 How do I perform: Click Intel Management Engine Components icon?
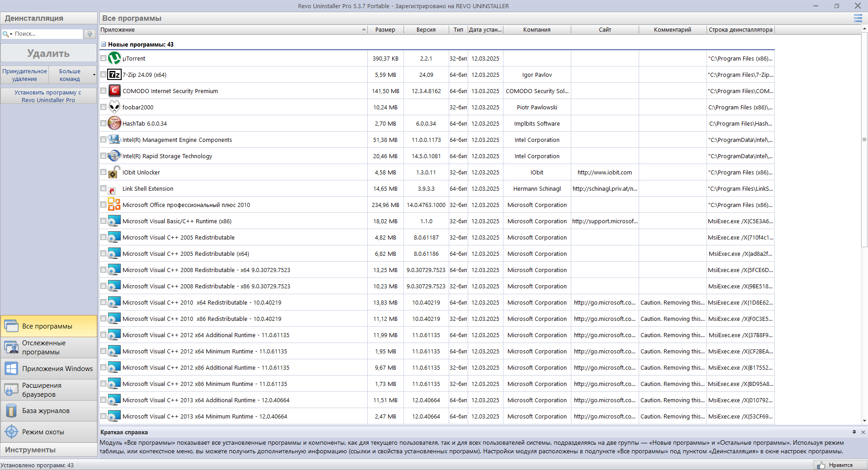click(114, 140)
